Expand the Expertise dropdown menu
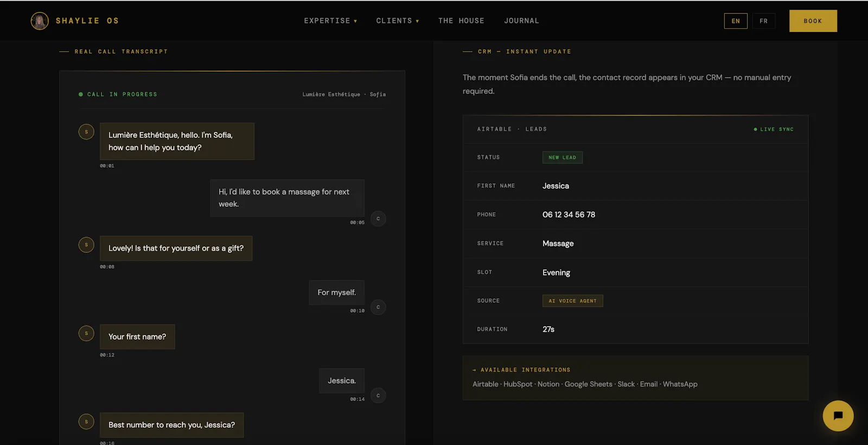868x445 pixels. (x=330, y=21)
